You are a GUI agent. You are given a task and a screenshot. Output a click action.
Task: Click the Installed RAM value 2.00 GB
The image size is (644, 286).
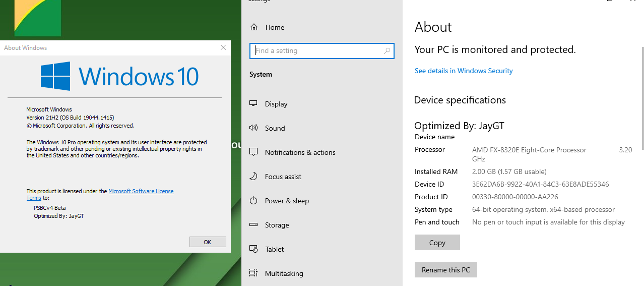[509, 171]
